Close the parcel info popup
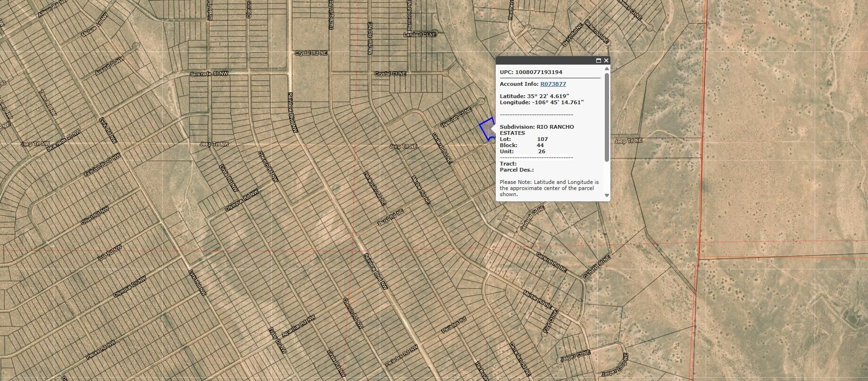The height and width of the screenshot is (381, 868). [x=606, y=60]
